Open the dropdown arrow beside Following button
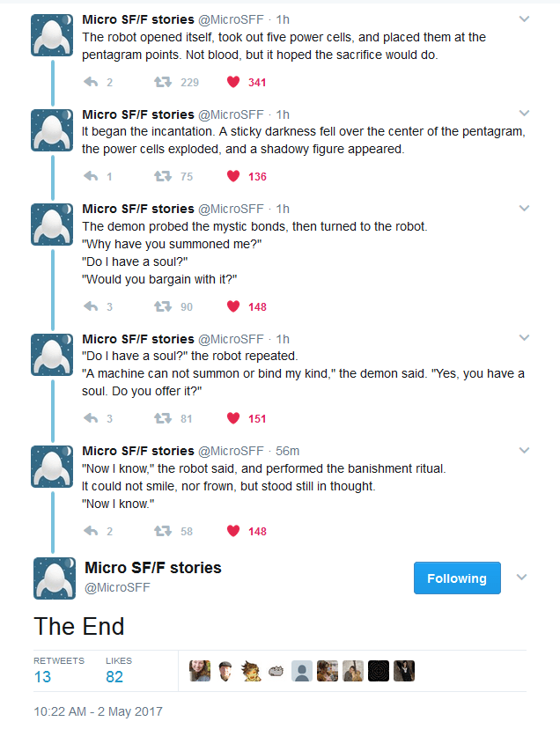560x729 pixels. click(x=521, y=578)
